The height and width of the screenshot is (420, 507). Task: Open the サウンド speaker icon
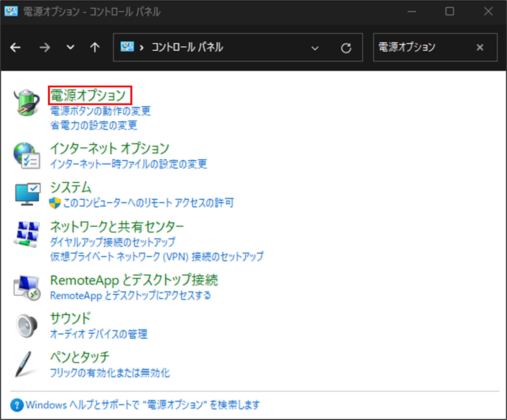coord(27,326)
